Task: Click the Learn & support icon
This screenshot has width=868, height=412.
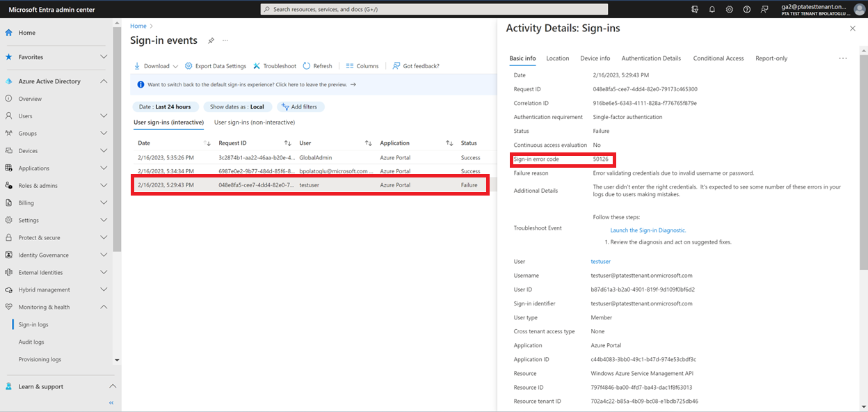Action: pos(9,386)
